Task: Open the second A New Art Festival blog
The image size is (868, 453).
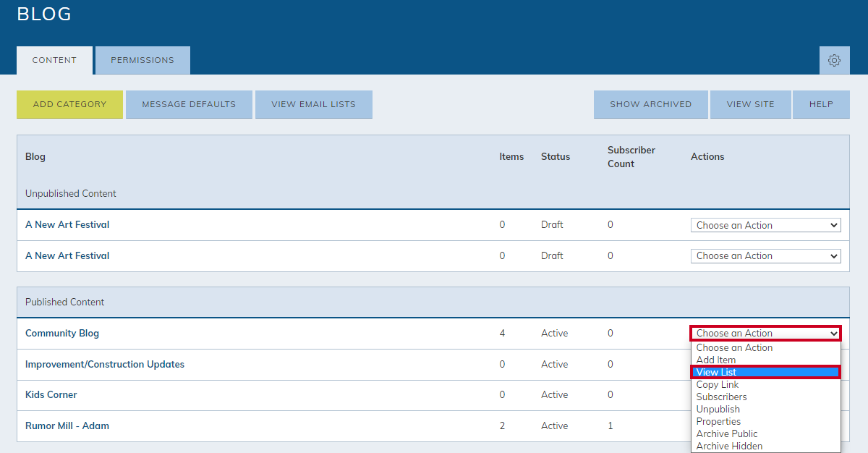Action: tap(67, 255)
